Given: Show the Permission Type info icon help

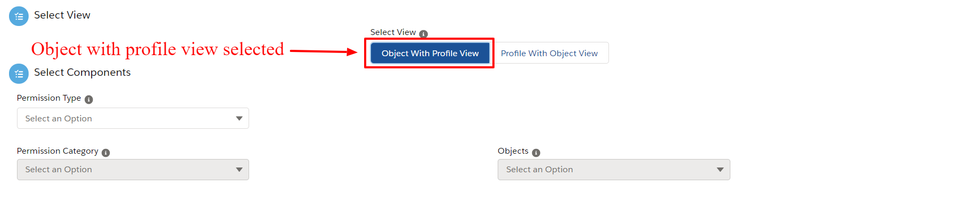Looking at the screenshot, I should [x=89, y=100].
